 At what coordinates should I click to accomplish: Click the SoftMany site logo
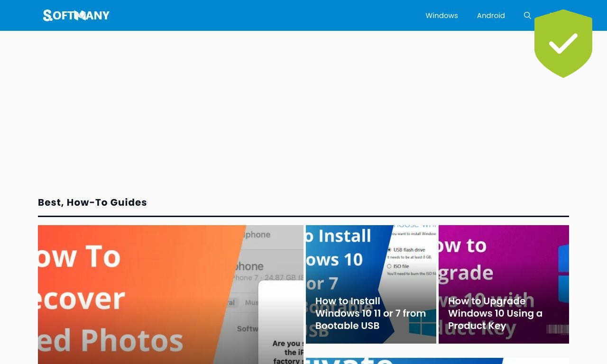(x=76, y=15)
